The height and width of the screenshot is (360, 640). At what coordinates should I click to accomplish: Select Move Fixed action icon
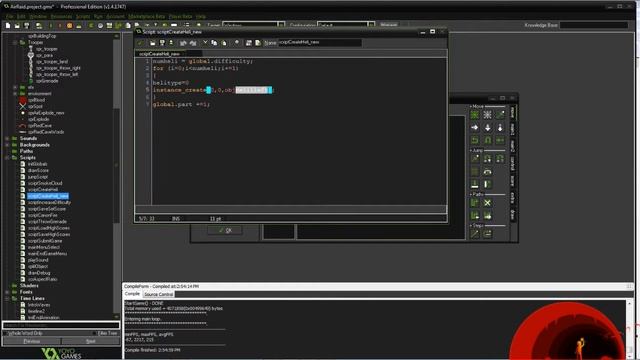tap(475, 115)
